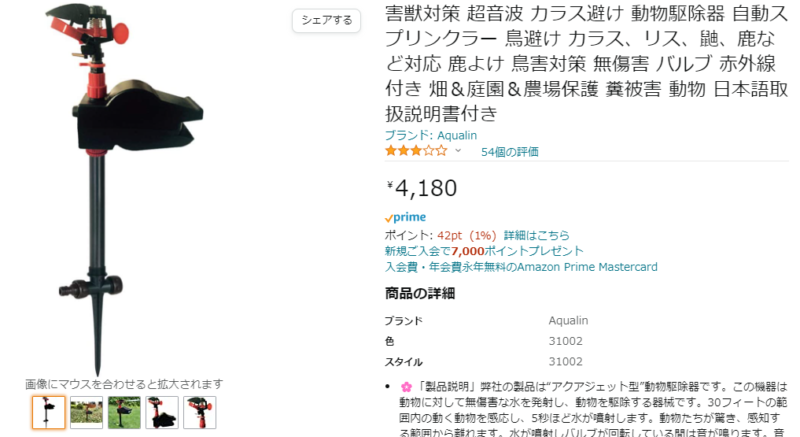The image size is (800, 437).
Task: Click the three-star rating icons
Action: pos(416,150)
